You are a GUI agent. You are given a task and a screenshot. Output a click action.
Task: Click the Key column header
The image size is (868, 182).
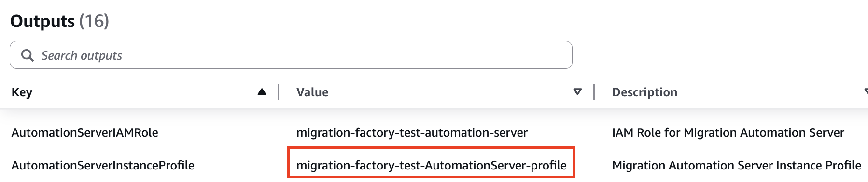[x=22, y=92]
